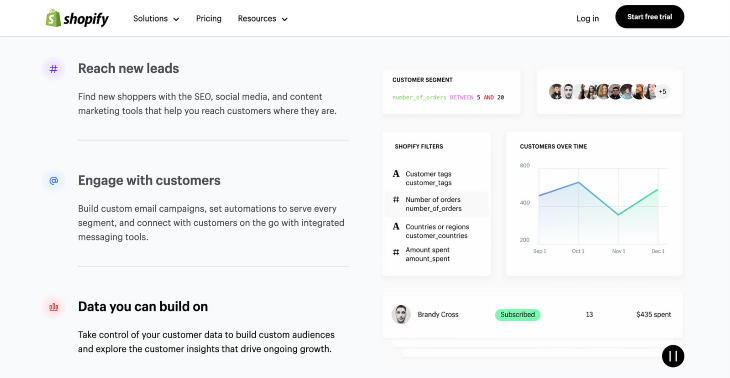Viewport: 730px width, 378px height.
Task: Click the Shopify bag logo
Action: point(53,18)
